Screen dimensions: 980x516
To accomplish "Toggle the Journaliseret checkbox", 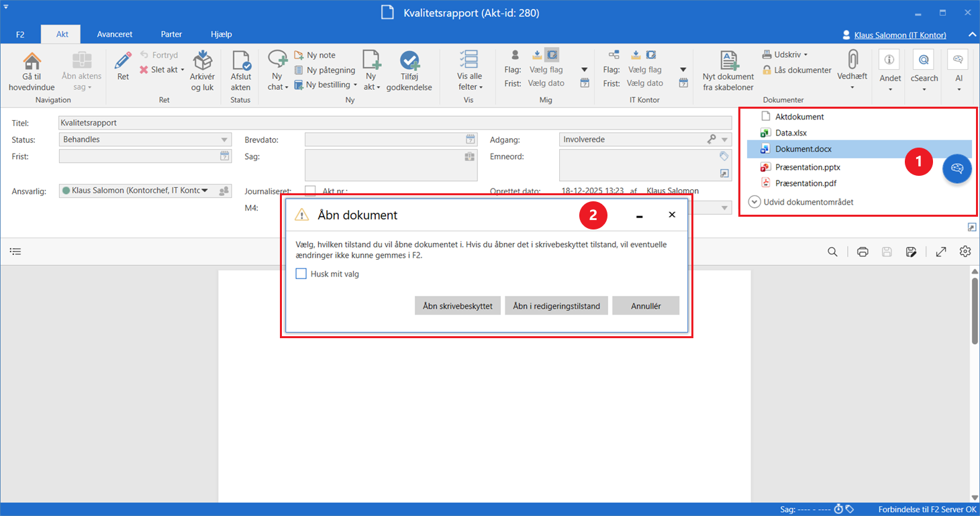I will pyautogui.click(x=310, y=191).
